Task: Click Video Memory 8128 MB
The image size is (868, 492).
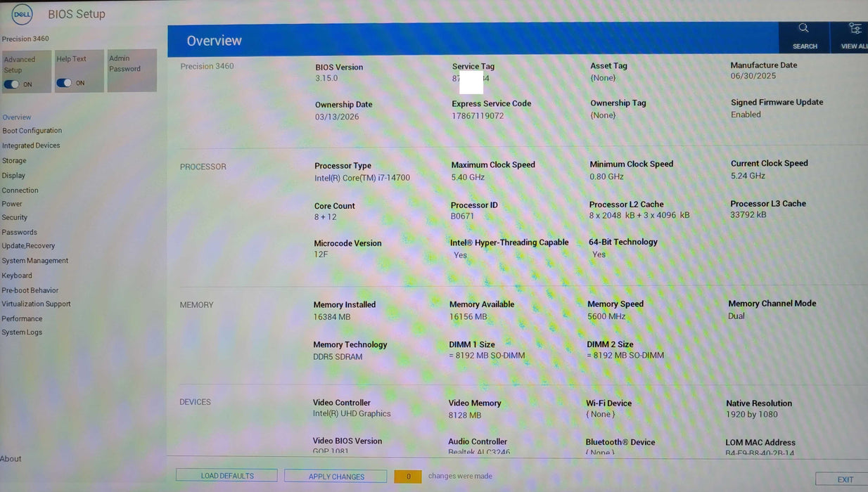Action: [465, 415]
